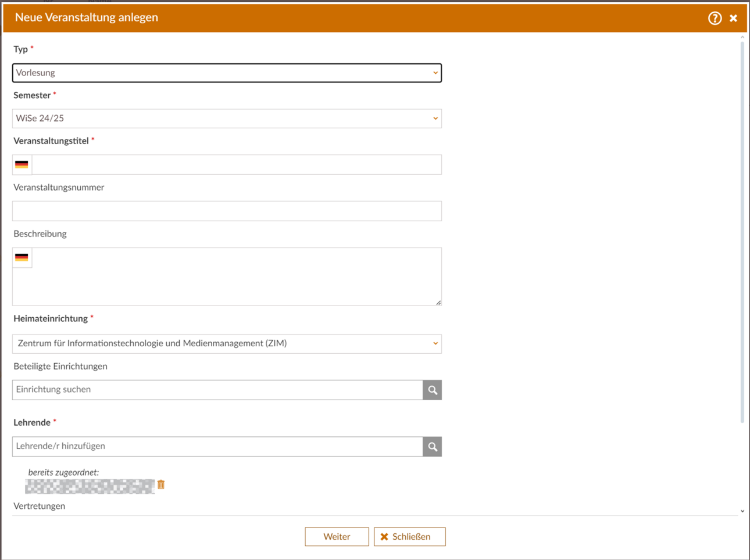Focus the Veranstaltungstitel text field
The height and width of the screenshot is (560, 750).
pos(237,164)
